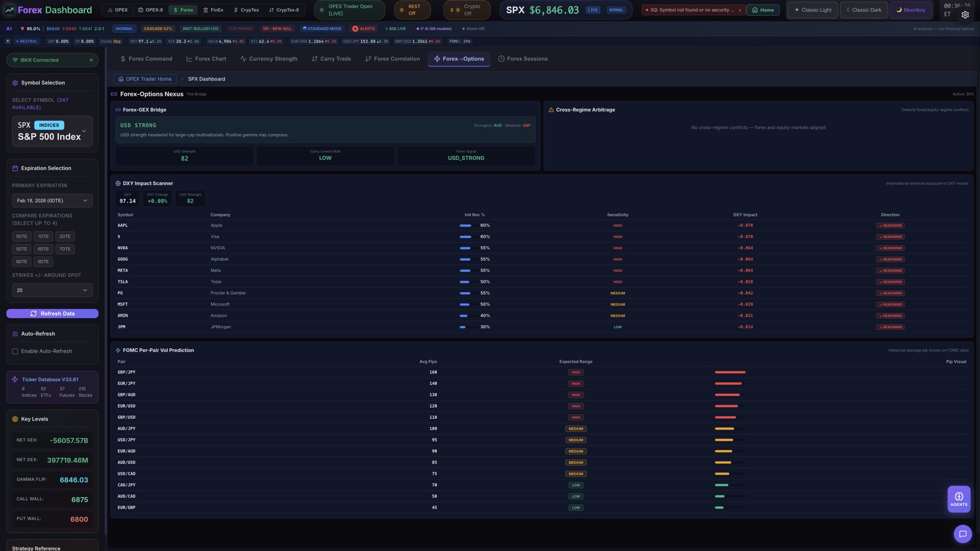
Task: Click the Forex Dashboard logo icon
Action: [x=9, y=10]
